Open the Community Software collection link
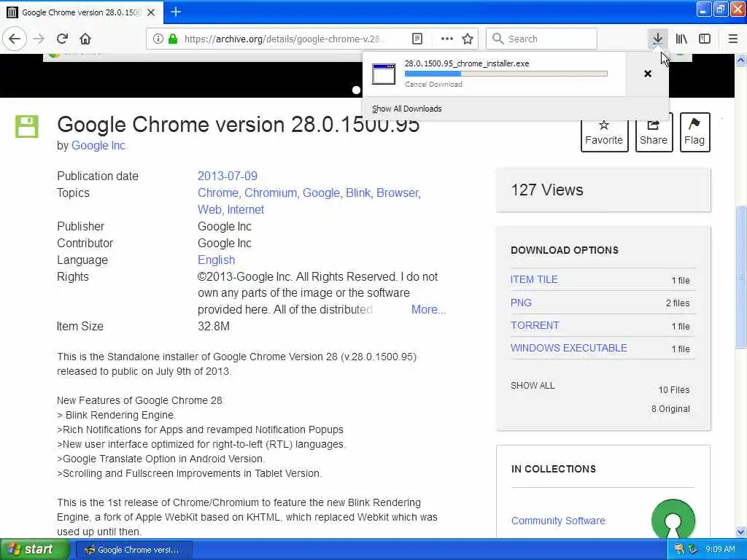The width and height of the screenshot is (747, 560). click(x=558, y=521)
